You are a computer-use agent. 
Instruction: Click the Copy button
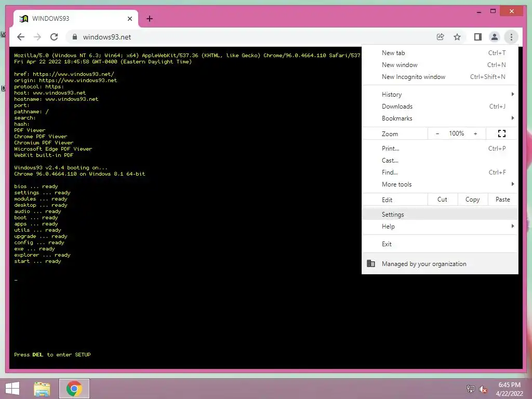coord(473,199)
